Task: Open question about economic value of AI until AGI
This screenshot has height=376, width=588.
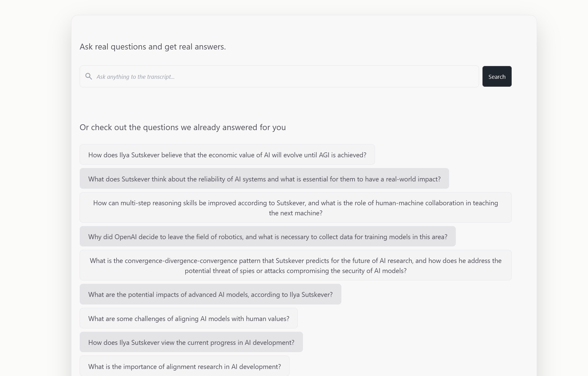Action: point(227,155)
